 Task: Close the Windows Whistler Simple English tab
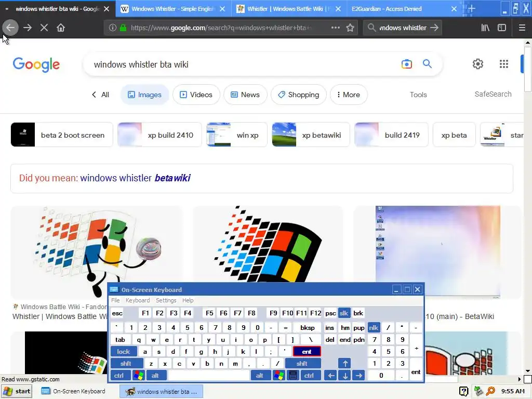pyautogui.click(x=222, y=9)
